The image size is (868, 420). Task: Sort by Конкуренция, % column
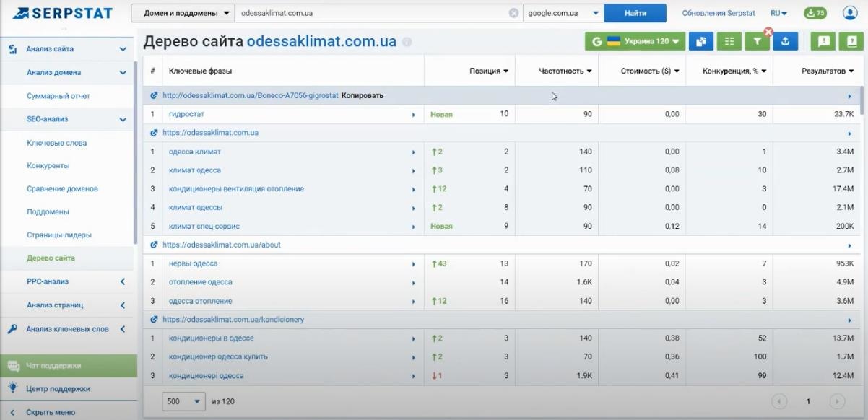click(735, 71)
